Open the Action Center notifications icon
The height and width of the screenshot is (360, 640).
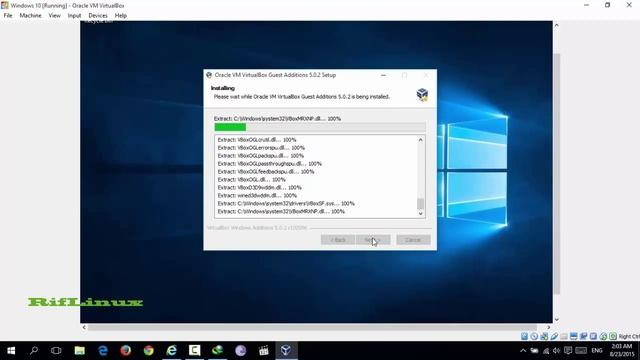(x=568, y=351)
